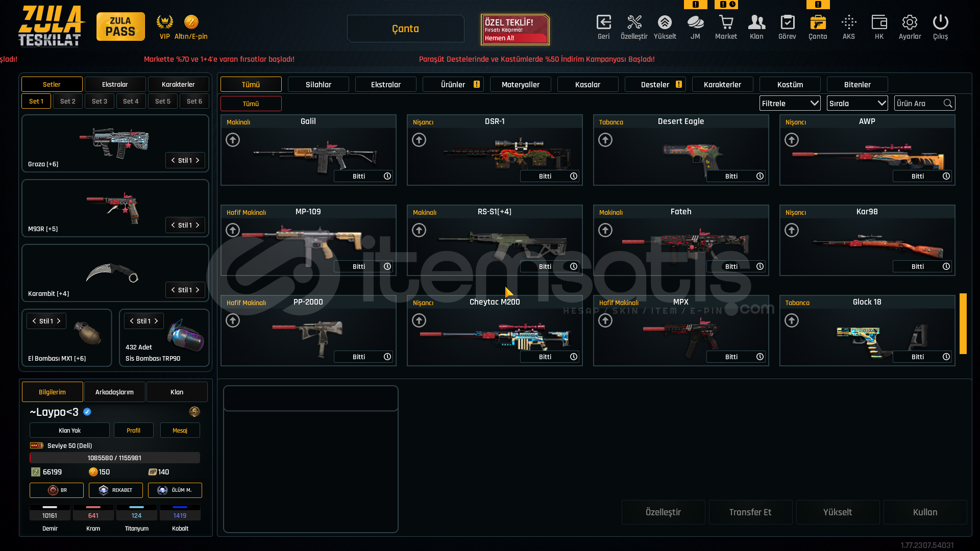Click the BR stats button
The width and height of the screenshot is (980, 551).
pyautogui.click(x=57, y=490)
